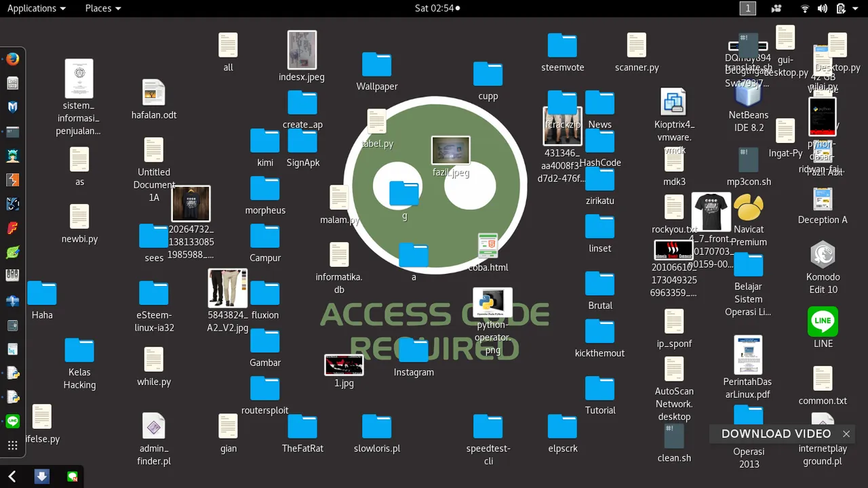Open the Instagram folder

414,350
